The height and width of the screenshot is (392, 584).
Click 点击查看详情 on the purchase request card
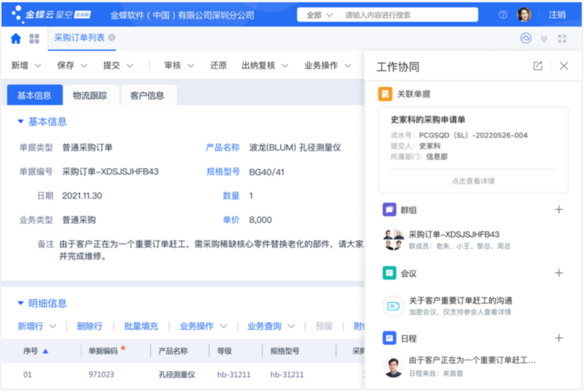pyautogui.click(x=473, y=181)
